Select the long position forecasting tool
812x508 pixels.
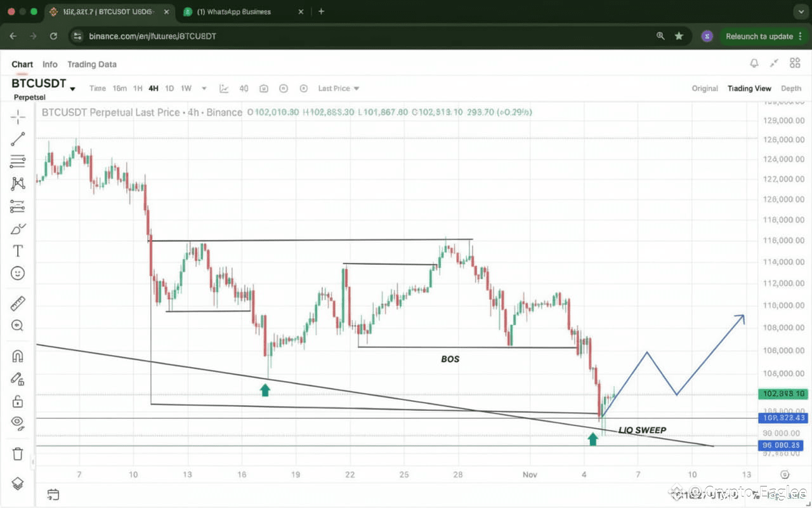point(18,206)
